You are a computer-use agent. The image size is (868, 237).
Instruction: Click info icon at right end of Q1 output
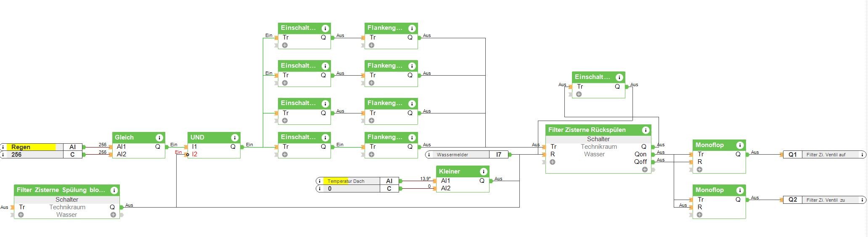pyautogui.click(x=862, y=155)
